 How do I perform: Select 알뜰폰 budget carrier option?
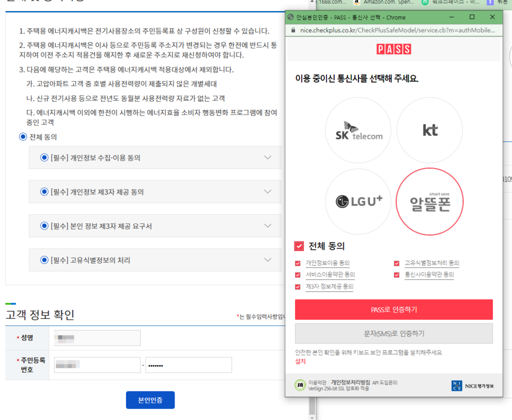tap(429, 201)
